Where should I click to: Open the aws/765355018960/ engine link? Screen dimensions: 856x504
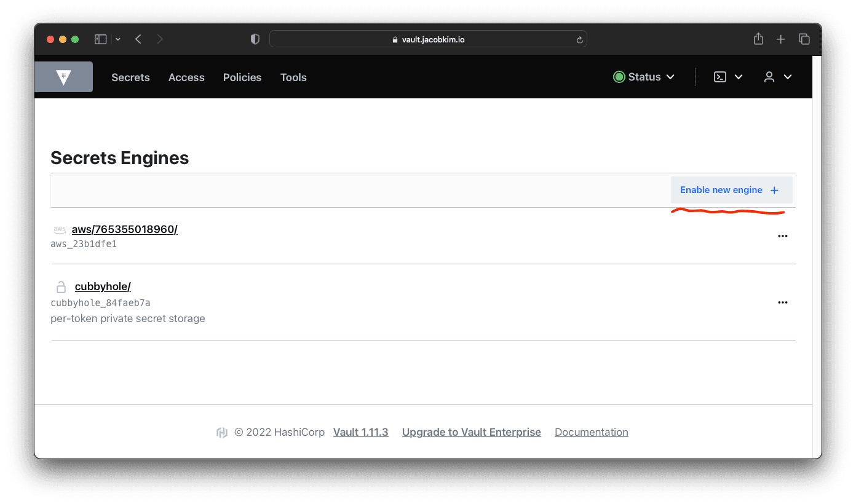click(x=124, y=229)
